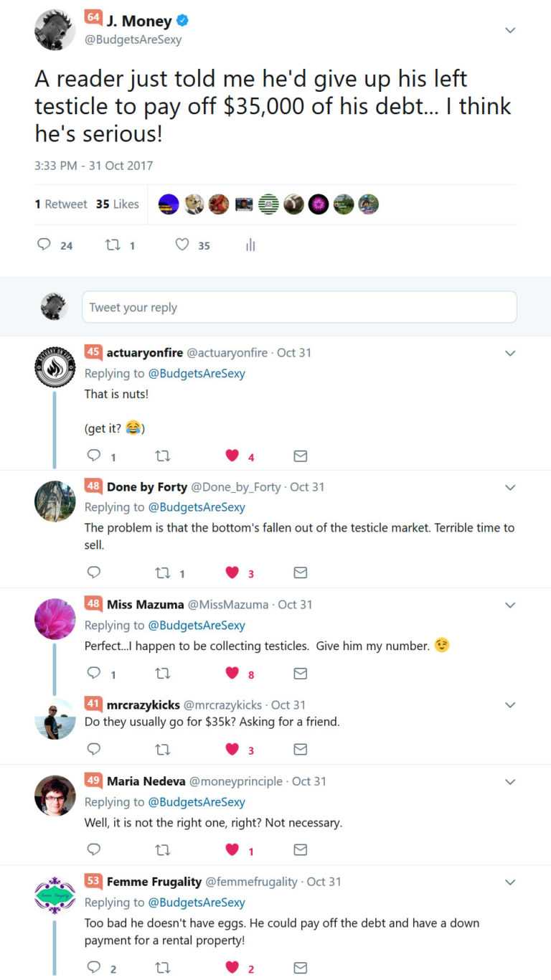Reply to the main J. Money tweet
This screenshot has height=980, width=551.
(x=44, y=245)
